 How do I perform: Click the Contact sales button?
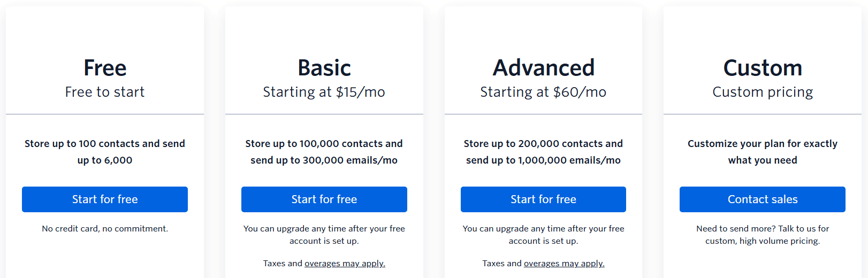point(763,199)
